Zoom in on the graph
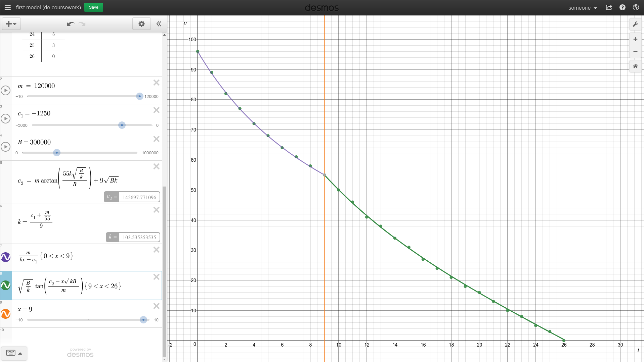The height and width of the screenshot is (362, 644). [x=635, y=39]
